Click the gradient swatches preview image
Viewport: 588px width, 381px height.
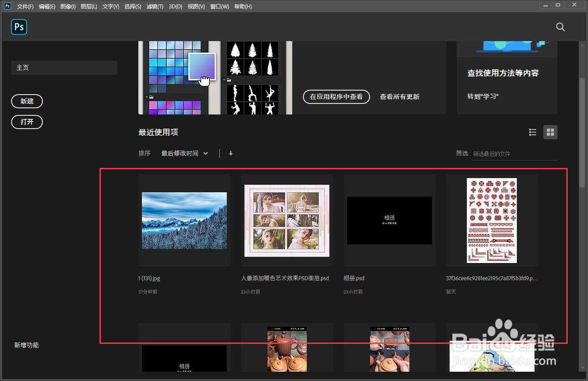[x=179, y=78]
